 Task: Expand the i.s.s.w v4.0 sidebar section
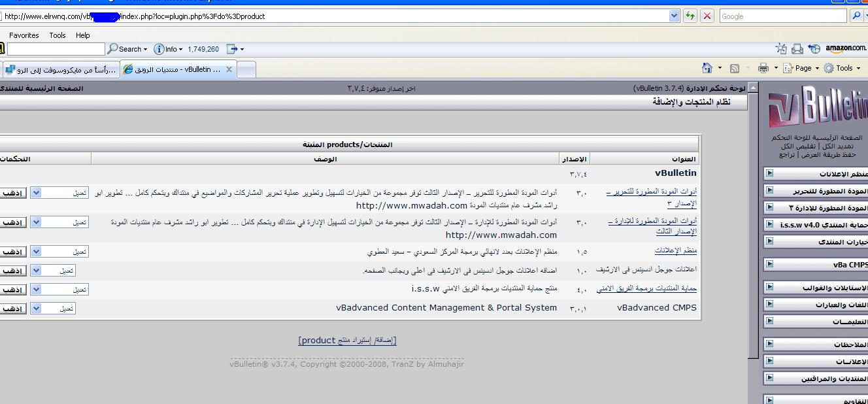click(x=770, y=224)
